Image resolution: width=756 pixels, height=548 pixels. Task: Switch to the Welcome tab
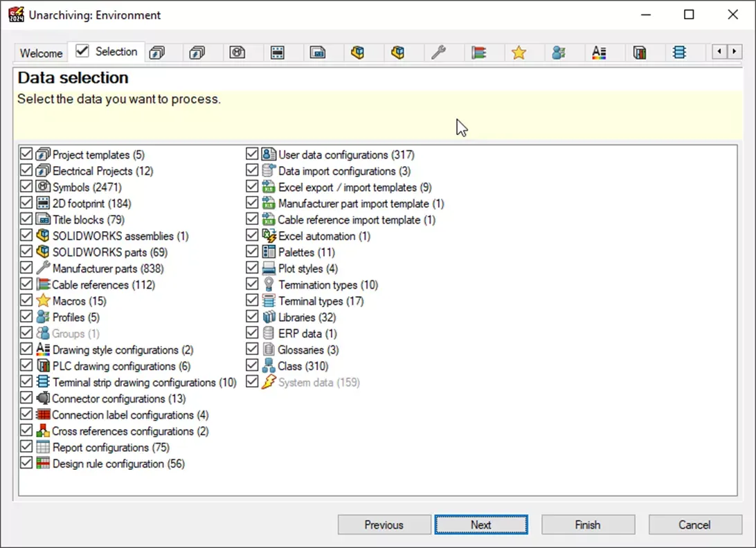41,53
